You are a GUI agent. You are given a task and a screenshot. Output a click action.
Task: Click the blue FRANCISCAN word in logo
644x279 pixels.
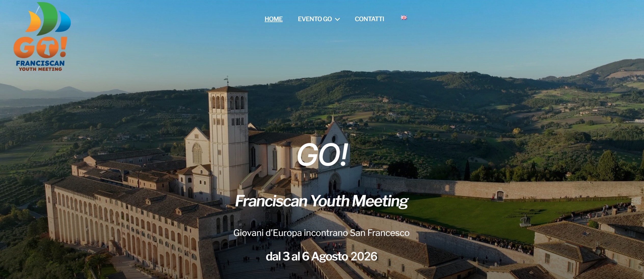(40, 63)
